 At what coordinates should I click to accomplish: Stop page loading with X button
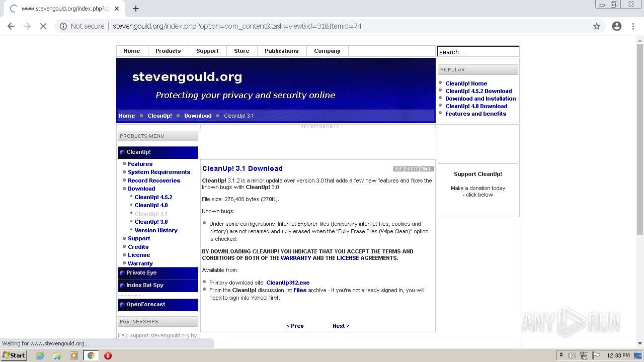[x=43, y=26]
